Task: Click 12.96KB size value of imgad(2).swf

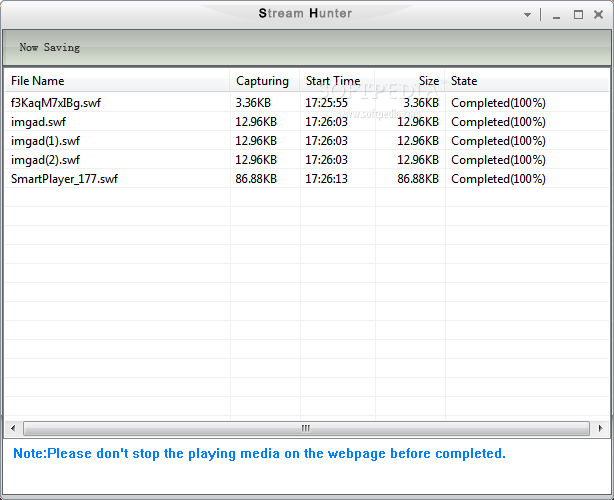Action: pyautogui.click(x=418, y=160)
